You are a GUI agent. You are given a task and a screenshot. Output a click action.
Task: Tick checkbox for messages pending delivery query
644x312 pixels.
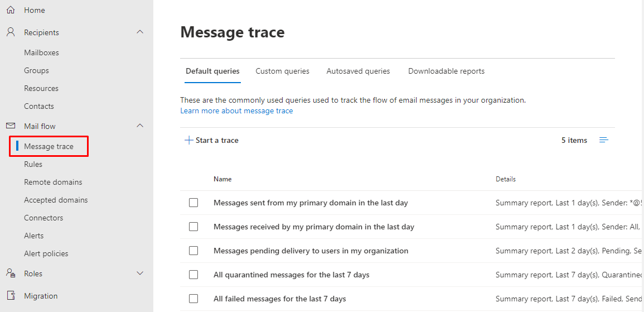[193, 251]
